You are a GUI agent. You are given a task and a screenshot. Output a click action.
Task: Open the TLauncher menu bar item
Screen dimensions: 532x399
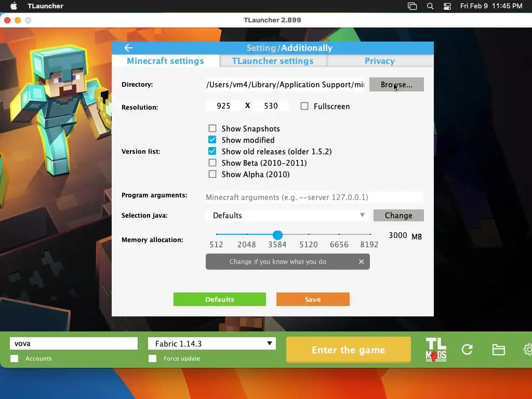[x=46, y=6]
